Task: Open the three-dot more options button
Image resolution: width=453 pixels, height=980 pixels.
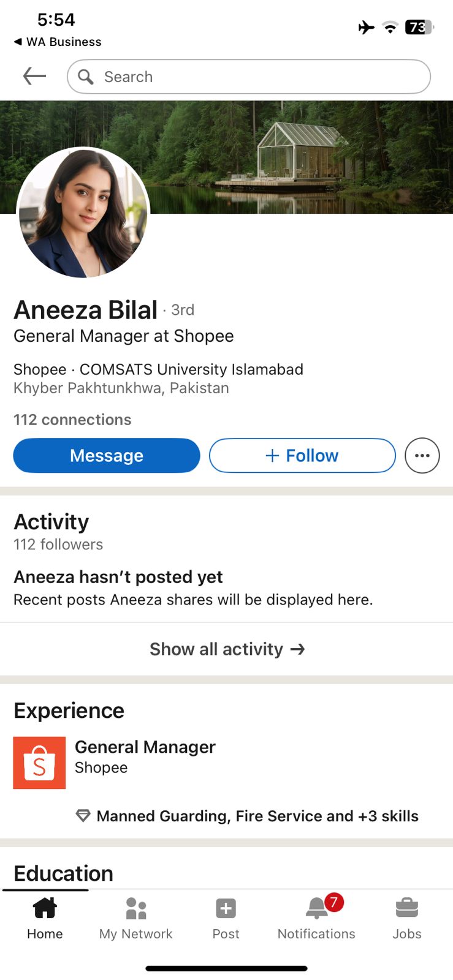Action: pyautogui.click(x=422, y=456)
